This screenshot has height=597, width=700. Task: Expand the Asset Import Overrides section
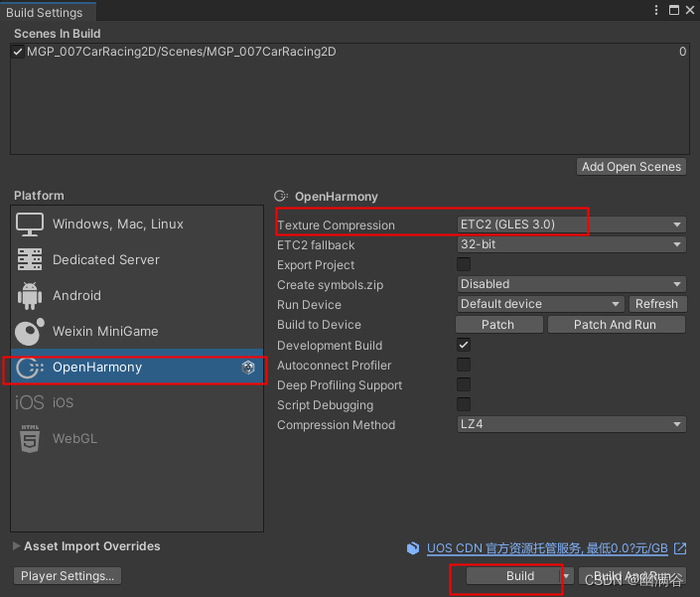pyautogui.click(x=17, y=545)
